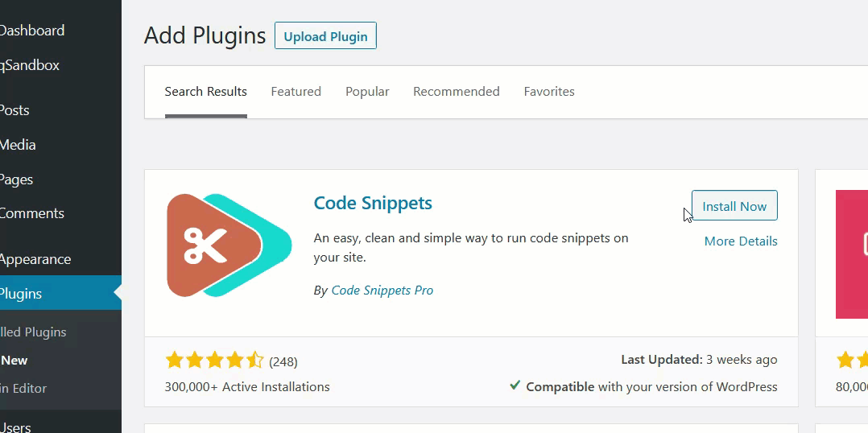
Task: Switch to the Featured tab
Action: pyautogui.click(x=296, y=92)
